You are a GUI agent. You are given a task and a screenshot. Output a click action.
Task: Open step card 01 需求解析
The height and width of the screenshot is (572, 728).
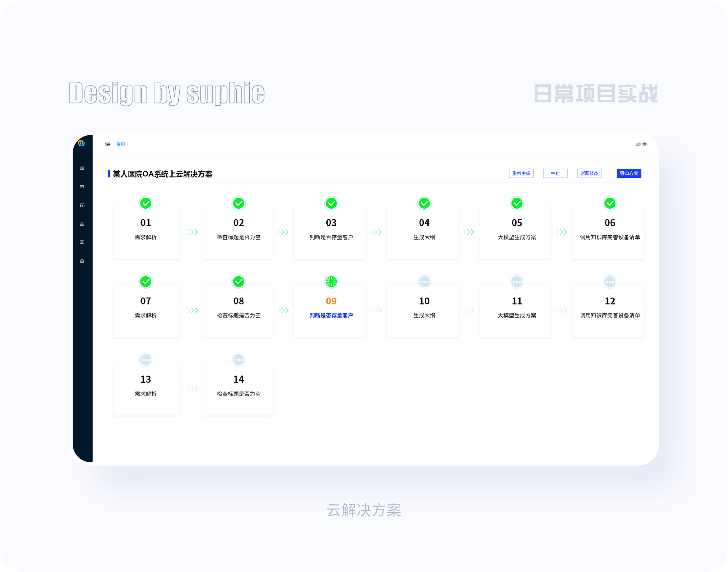point(147,232)
